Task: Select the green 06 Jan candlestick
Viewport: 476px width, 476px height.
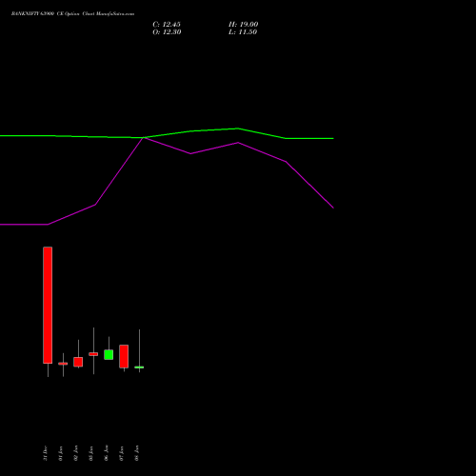Action: tap(109, 354)
